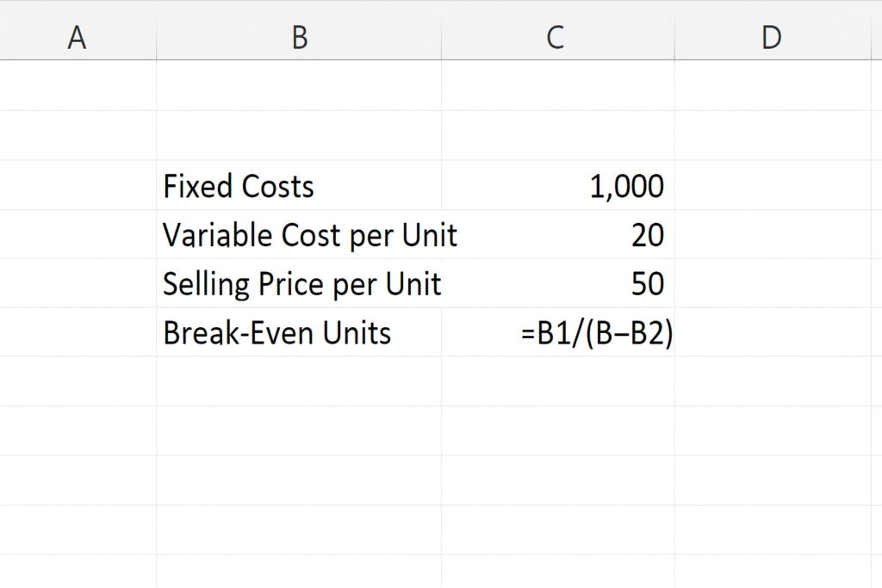Click empty cell directly above the 1,000 value

point(557,136)
